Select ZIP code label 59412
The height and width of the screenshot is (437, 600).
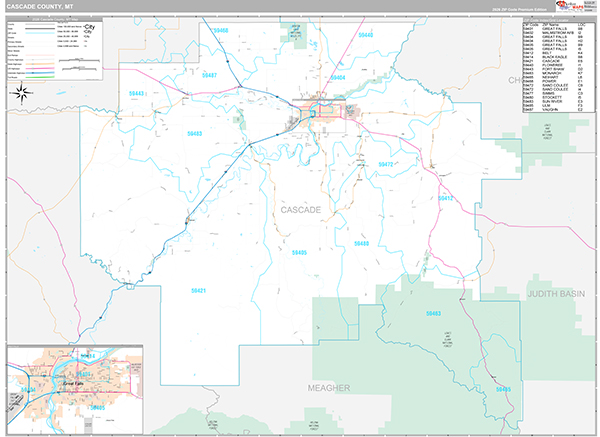pos(446,198)
